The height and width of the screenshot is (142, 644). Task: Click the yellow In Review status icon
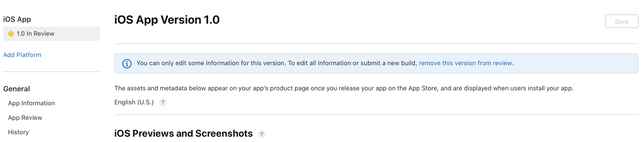[x=11, y=34]
